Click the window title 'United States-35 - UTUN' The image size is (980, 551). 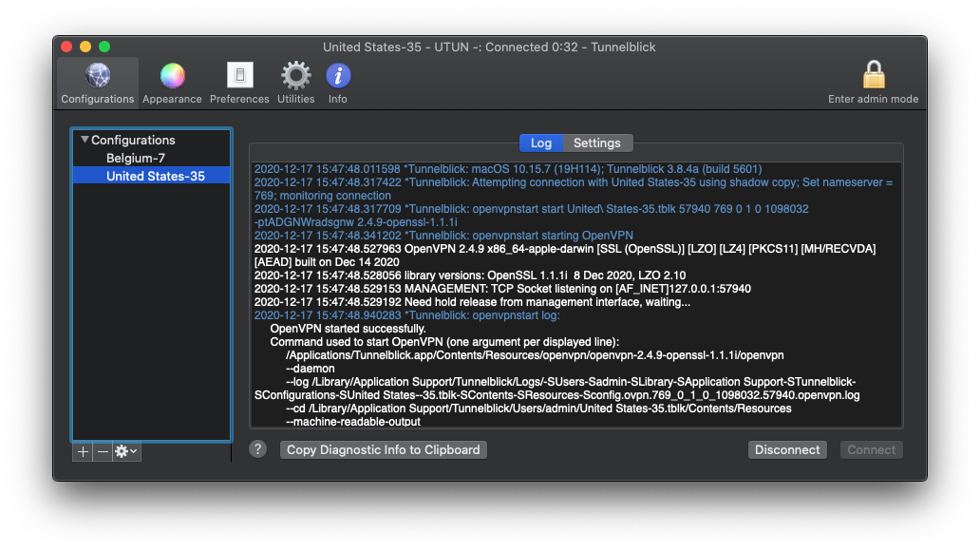(x=489, y=47)
